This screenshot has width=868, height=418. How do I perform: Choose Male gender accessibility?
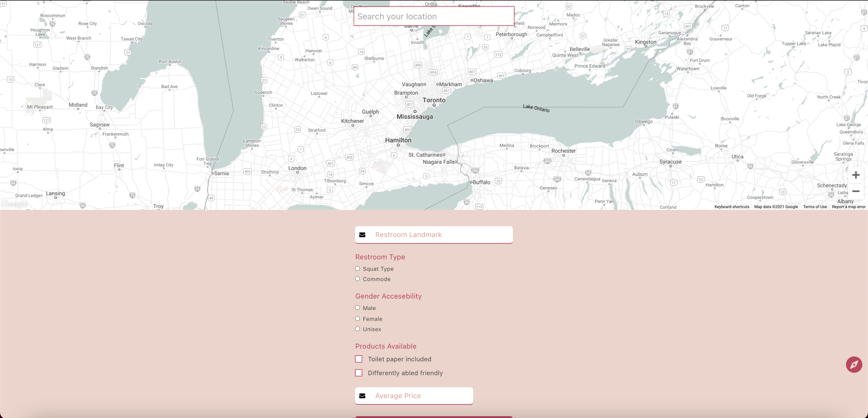pos(357,308)
